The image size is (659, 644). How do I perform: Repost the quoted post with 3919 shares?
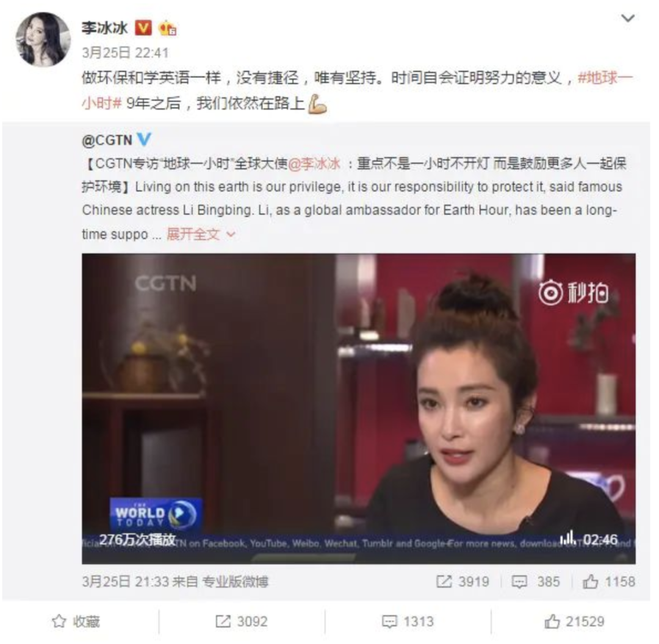pyautogui.click(x=463, y=581)
